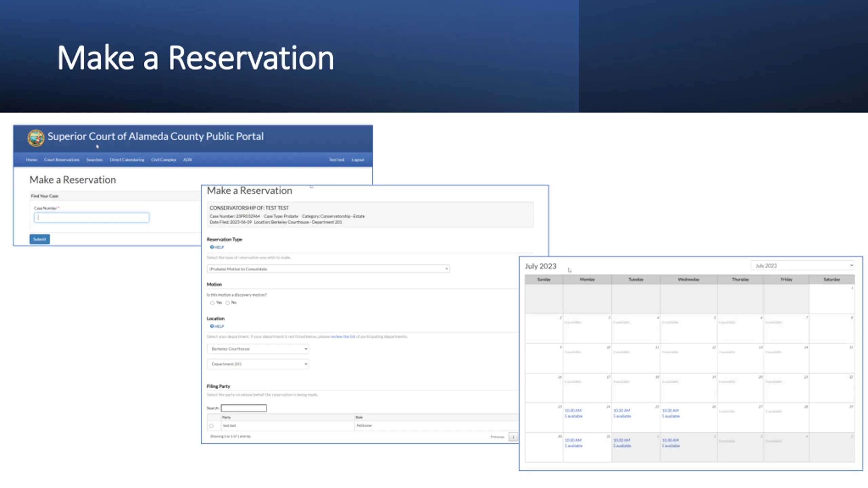Open the Civil Complex menu
This screenshot has width=868, height=488.
tap(164, 160)
